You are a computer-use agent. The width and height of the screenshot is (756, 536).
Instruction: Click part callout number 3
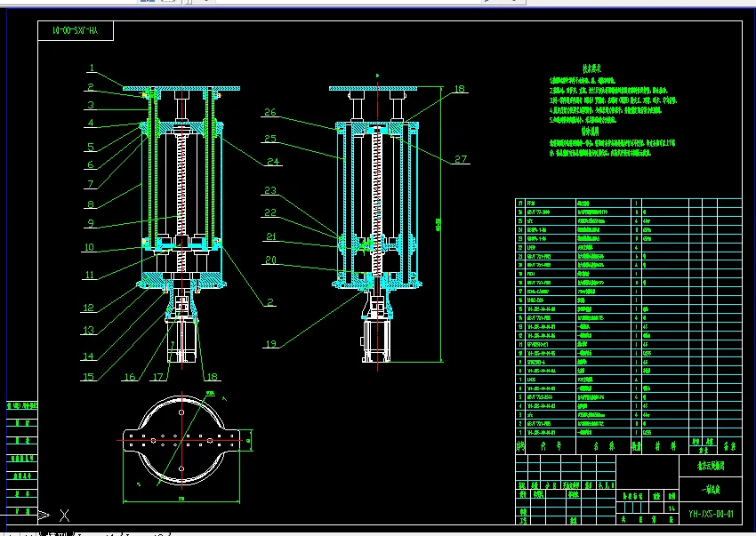(x=91, y=105)
